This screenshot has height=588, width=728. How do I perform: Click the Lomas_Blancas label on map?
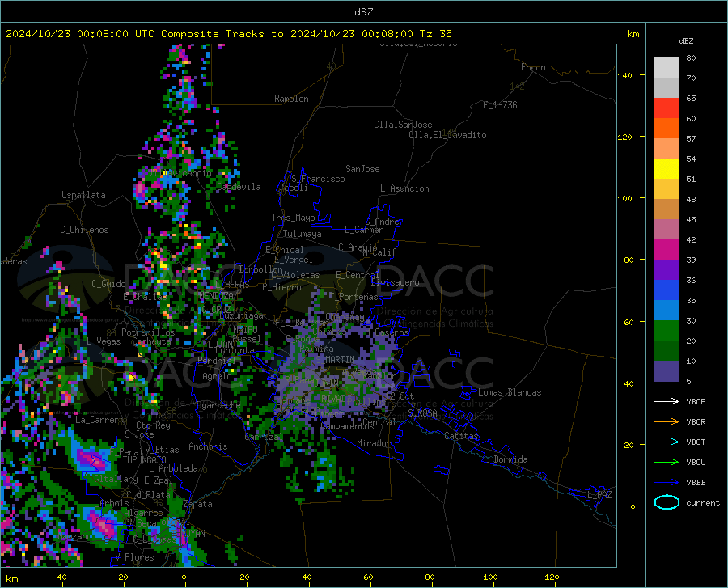(510, 392)
